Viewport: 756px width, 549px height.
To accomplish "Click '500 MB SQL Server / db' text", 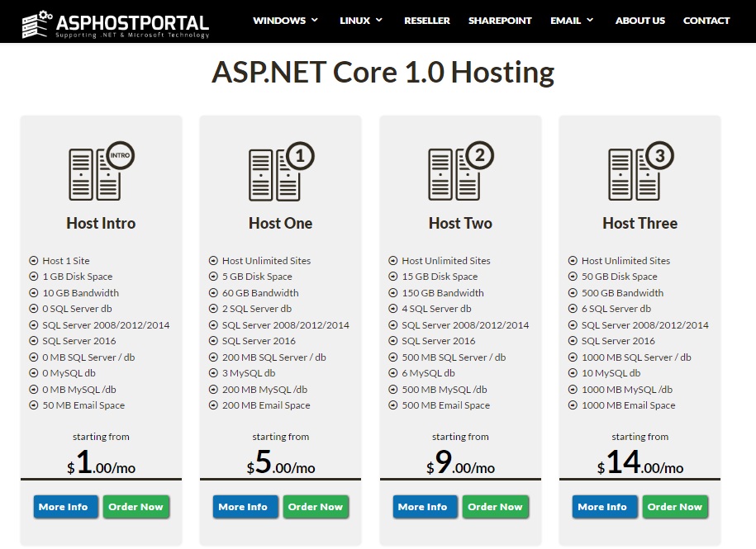I will click(454, 357).
